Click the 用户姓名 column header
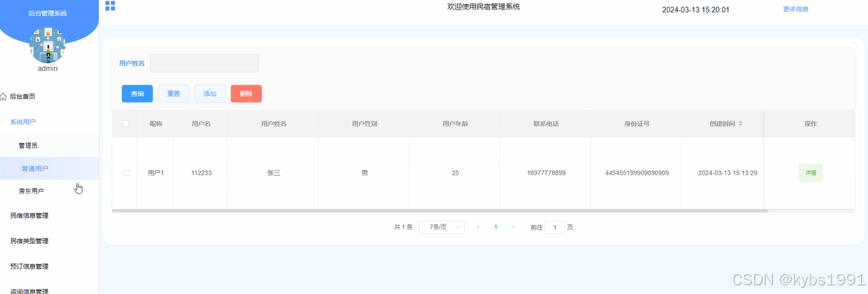This screenshot has height=294, width=868. click(274, 124)
